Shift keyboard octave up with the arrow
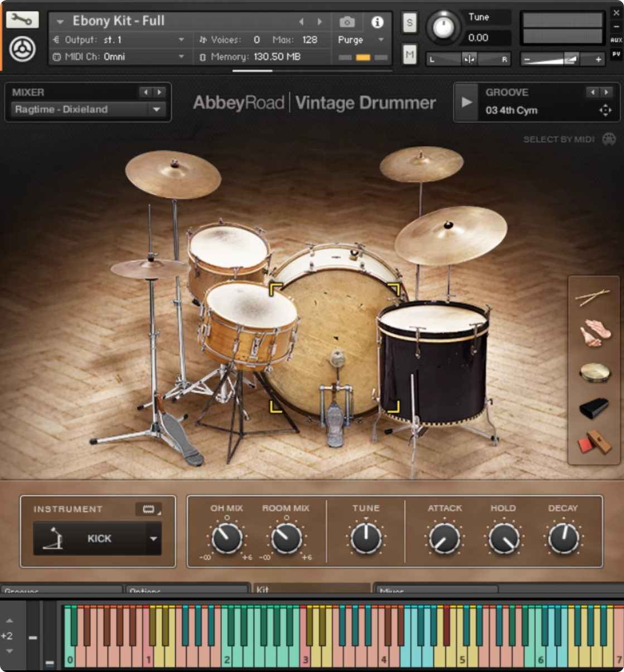The width and height of the screenshot is (624, 672). (x=9, y=621)
